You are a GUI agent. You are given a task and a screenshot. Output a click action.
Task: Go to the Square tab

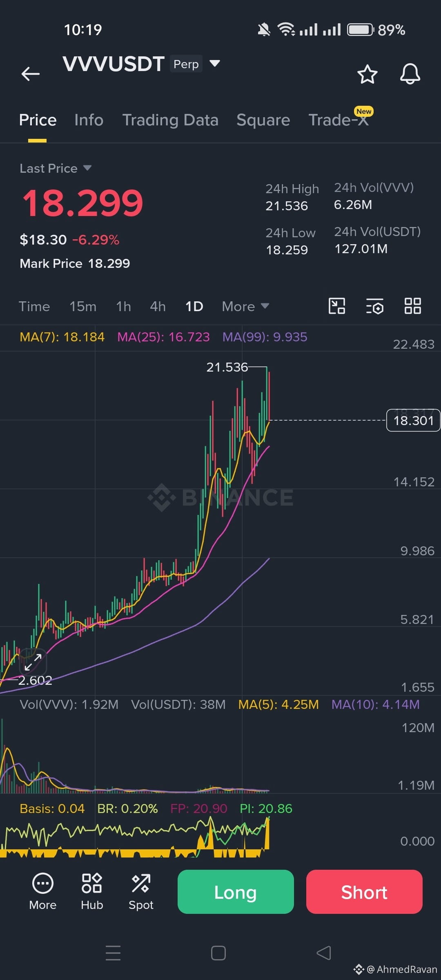(263, 120)
